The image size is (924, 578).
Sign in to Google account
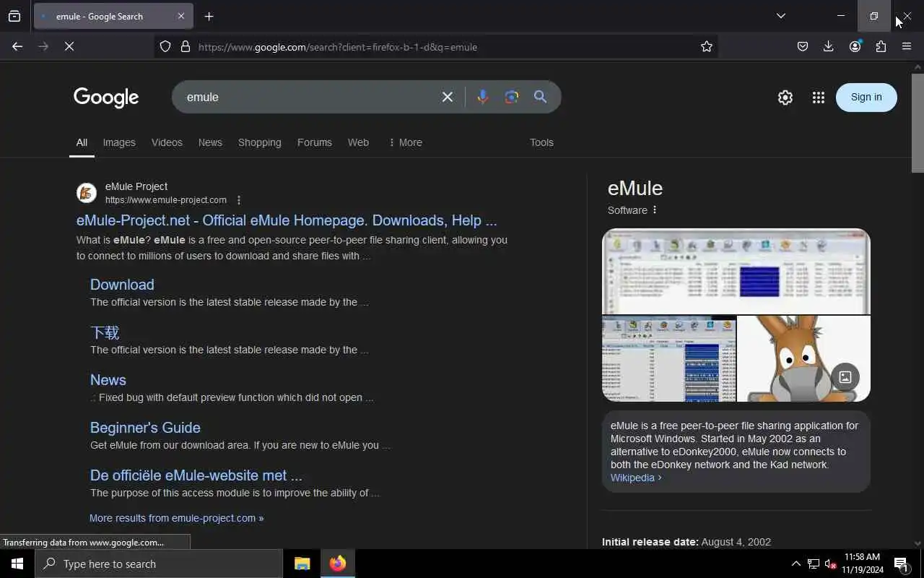(866, 98)
